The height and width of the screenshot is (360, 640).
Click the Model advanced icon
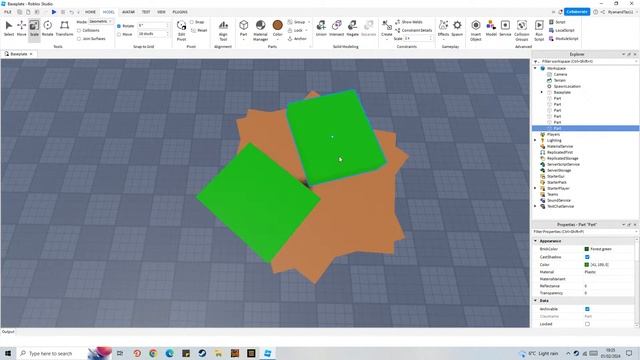click(491, 29)
